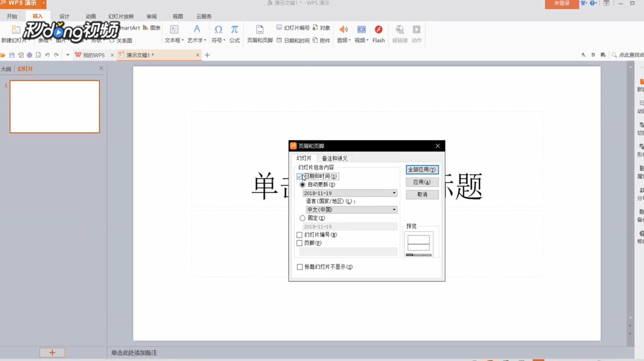Expand the 视频 dropdown arrow
This screenshot has height=361, width=644.
(x=368, y=41)
